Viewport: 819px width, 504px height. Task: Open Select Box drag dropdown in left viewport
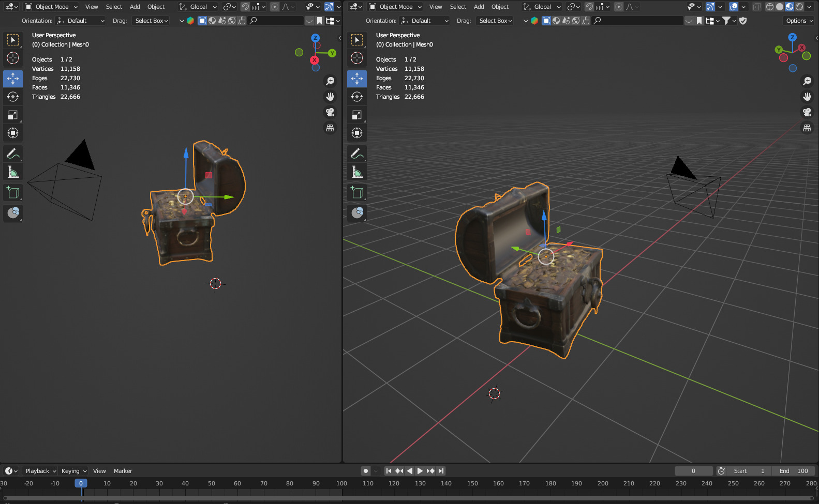(x=151, y=21)
